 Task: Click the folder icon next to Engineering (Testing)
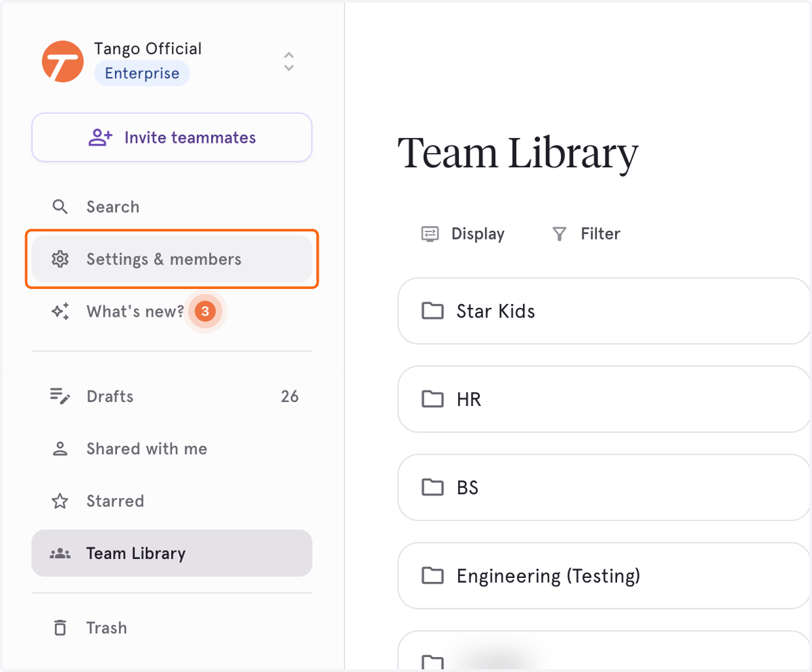432,576
